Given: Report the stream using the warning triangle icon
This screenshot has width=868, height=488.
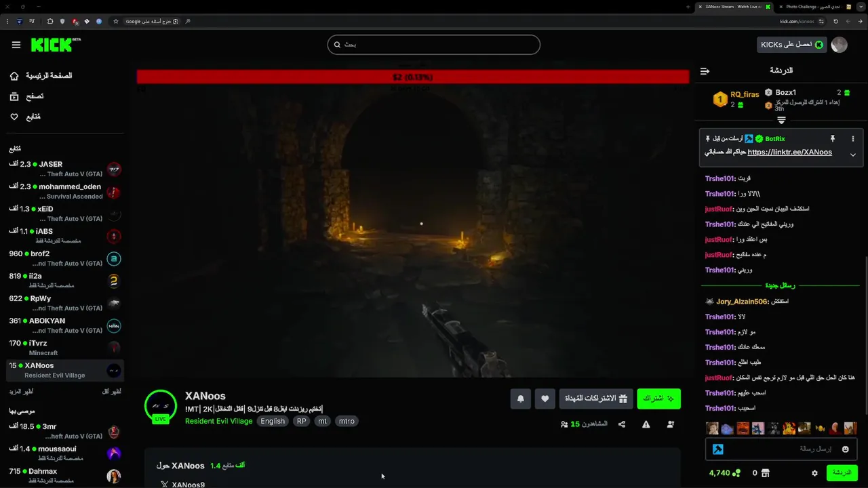Looking at the screenshot, I should [x=646, y=424].
